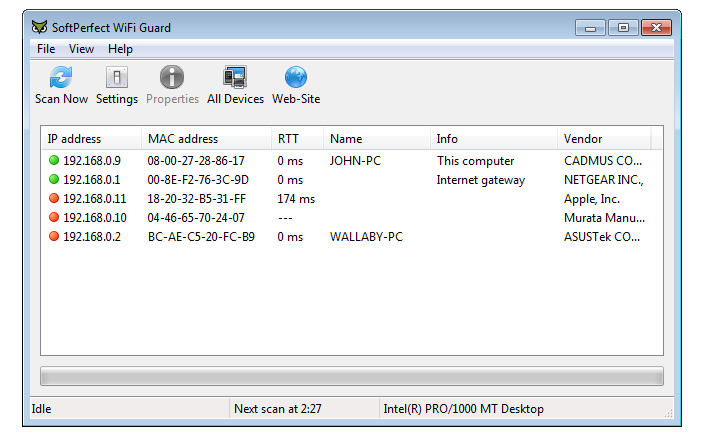Sort by RTT column header
Screen dimensions: 708x437
point(297,139)
